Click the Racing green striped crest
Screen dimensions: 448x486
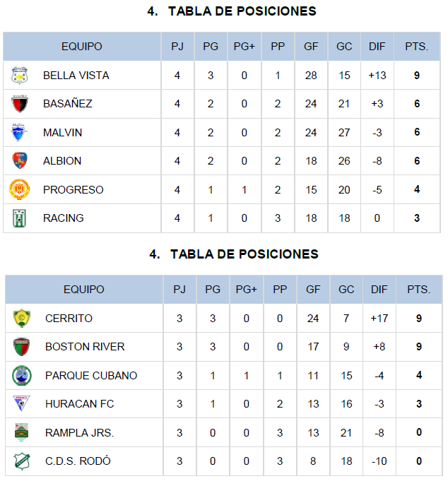[x=19, y=218]
